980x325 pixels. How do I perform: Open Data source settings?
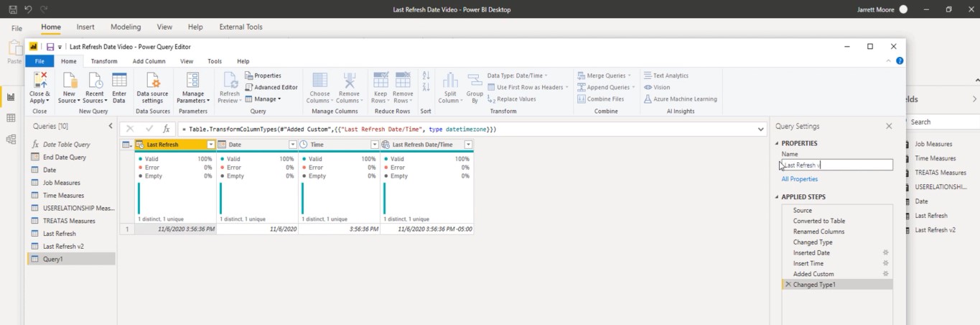[x=152, y=88]
